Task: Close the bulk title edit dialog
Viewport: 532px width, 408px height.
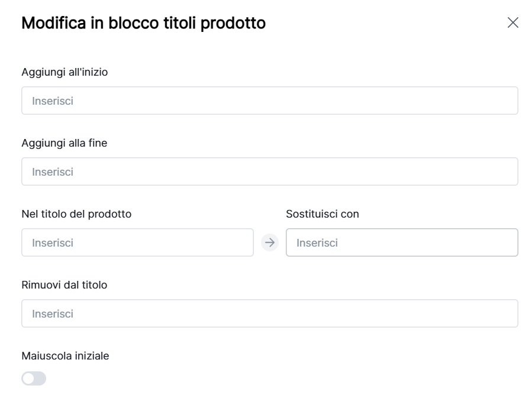Action: point(513,23)
